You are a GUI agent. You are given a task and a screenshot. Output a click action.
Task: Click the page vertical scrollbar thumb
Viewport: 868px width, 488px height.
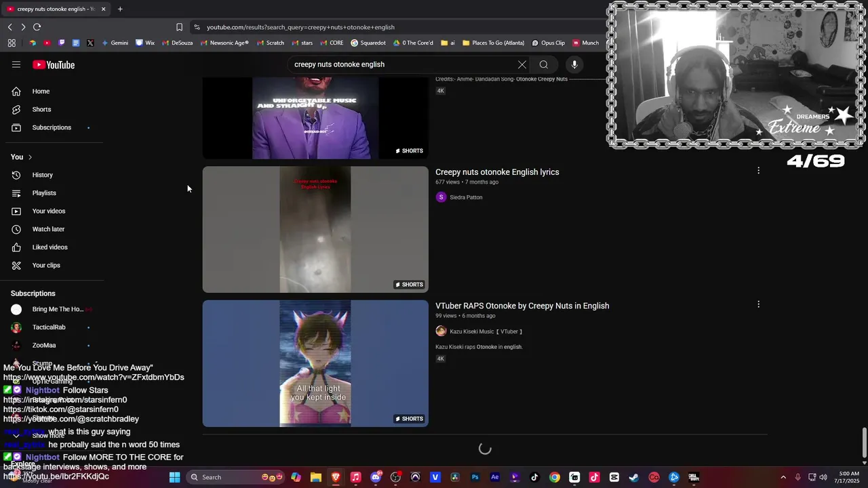pyautogui.click(x=864, y=443)
